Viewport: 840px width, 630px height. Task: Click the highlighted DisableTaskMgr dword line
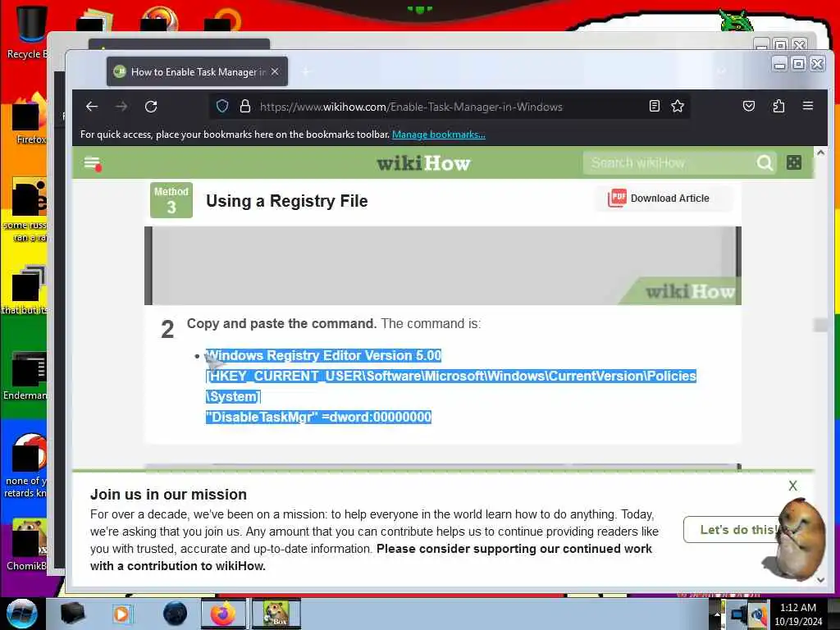tap(319, 417)
